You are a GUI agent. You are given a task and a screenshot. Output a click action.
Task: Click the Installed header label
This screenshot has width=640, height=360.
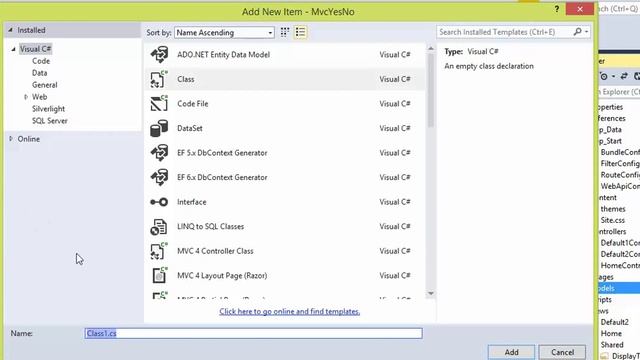click(x=31, y=30)
